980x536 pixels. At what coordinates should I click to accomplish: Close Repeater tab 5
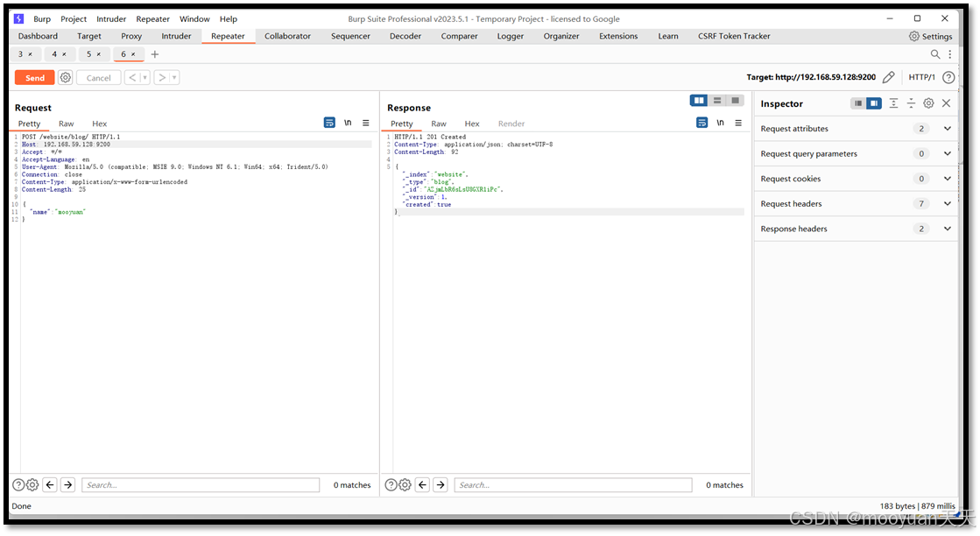(99, 54)
